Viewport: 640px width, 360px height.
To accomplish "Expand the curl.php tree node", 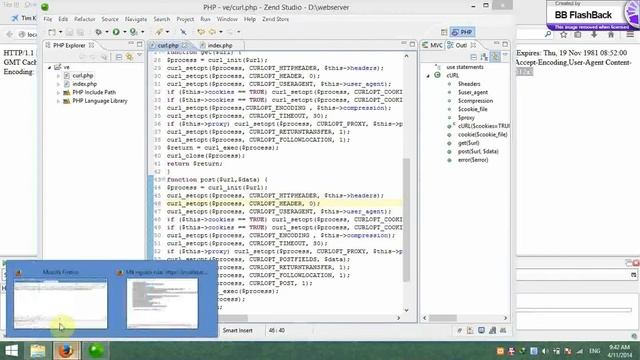I will pyautogui.click(x=58, y=76).
